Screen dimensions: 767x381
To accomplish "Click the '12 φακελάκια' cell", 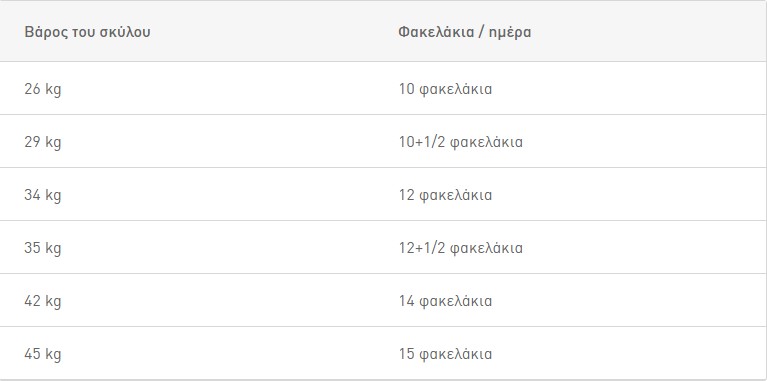I will pos(445,195).
